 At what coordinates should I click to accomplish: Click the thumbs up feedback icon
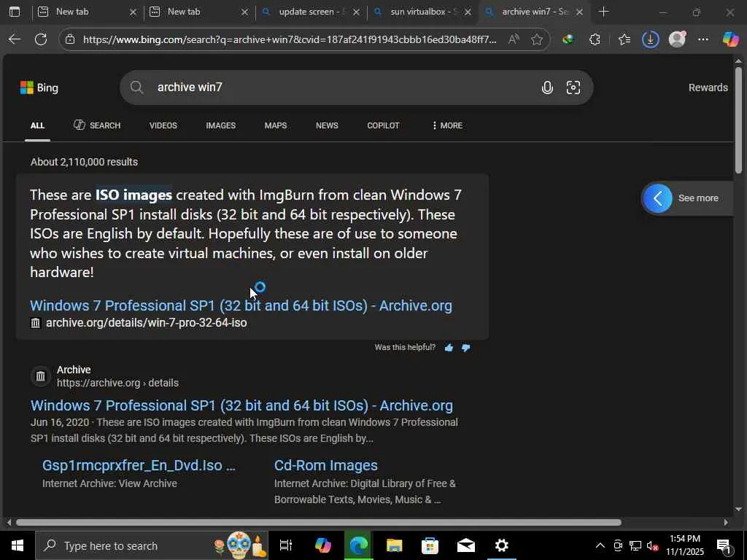click(449, 348)
